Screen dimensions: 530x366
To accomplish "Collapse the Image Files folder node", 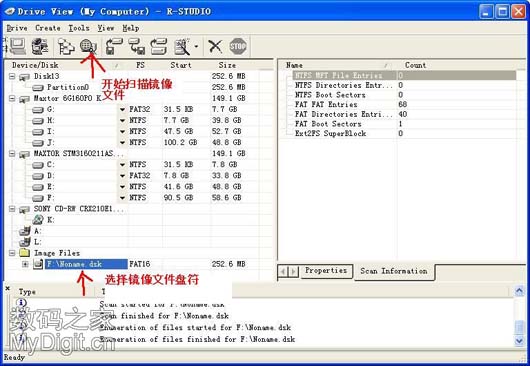I will (12, 253).
